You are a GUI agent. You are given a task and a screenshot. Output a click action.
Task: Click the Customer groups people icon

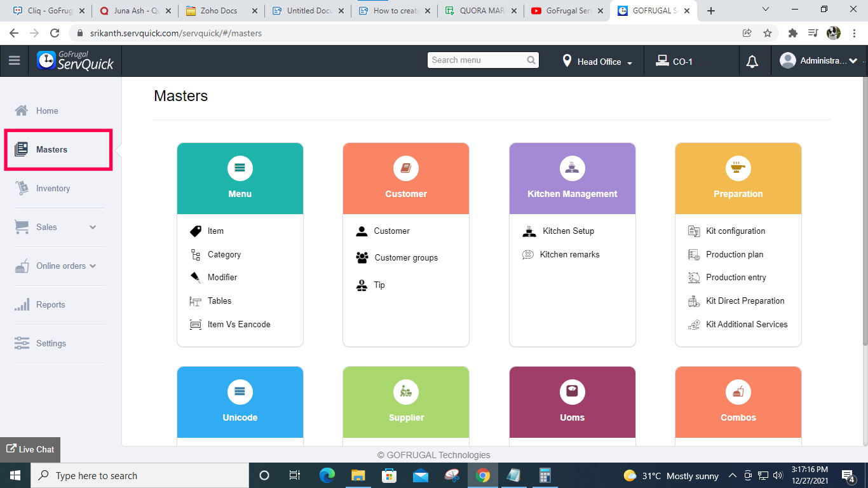(x=362, y=258)
